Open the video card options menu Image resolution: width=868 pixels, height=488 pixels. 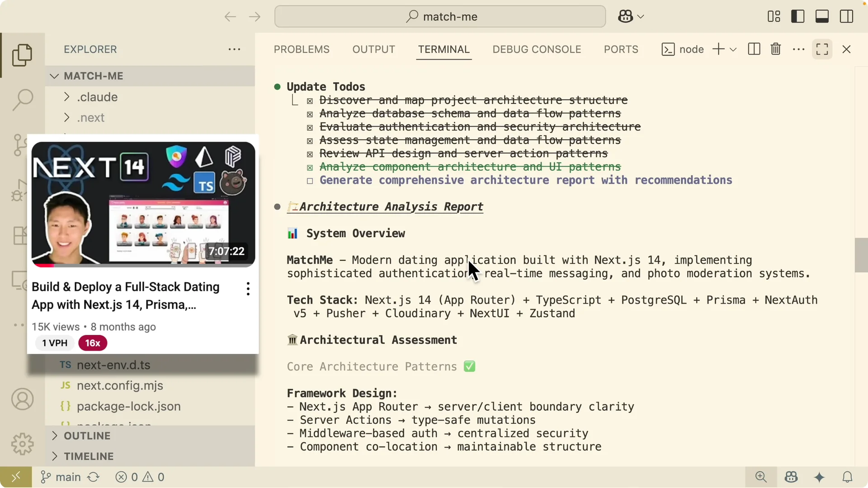point(248,289)
